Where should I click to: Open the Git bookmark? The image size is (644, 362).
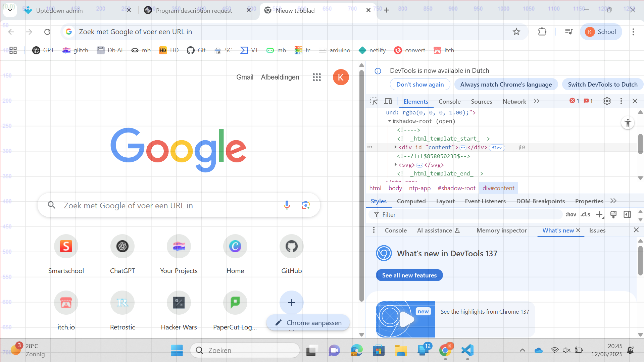(x=196, y=50)
